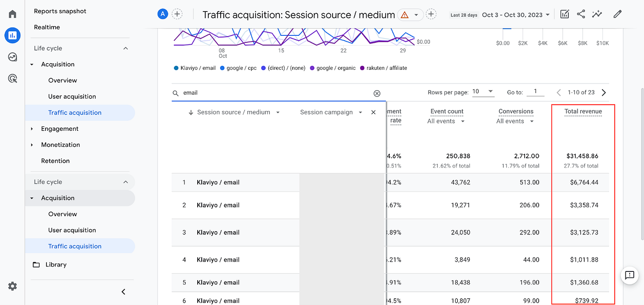Clear the email search filter
The image size is (644, 305).
(x=377, y=93)
